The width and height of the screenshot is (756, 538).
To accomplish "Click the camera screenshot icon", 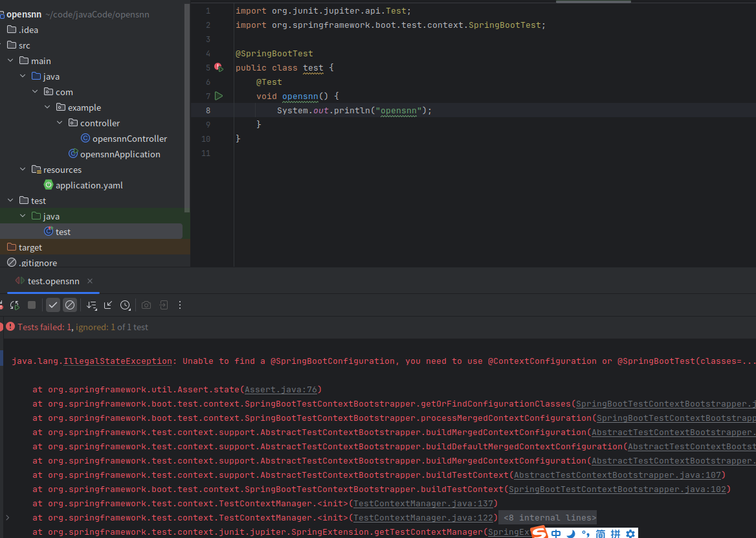I will click(x=146, y=305).
